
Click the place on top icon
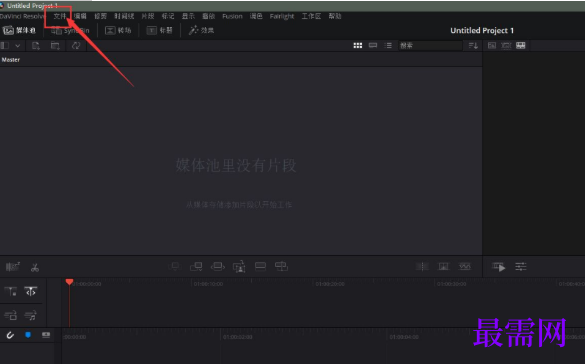pyautogui.click(x=260, y=266)
